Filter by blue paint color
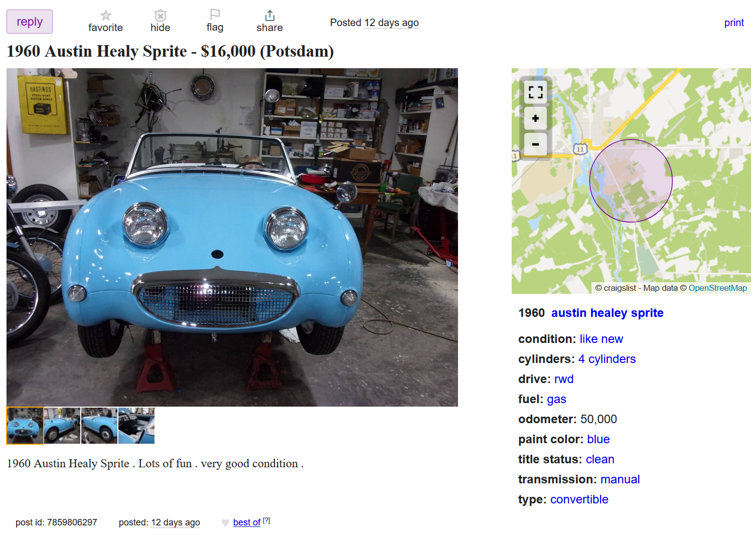Viewport: 756px width, 543px height. click(598, 439)
